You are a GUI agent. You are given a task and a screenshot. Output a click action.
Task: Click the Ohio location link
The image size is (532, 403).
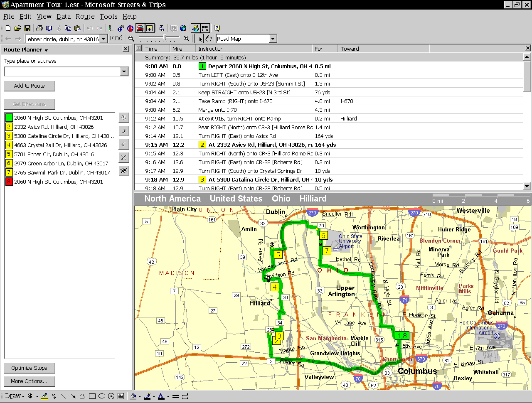point(281,199)
